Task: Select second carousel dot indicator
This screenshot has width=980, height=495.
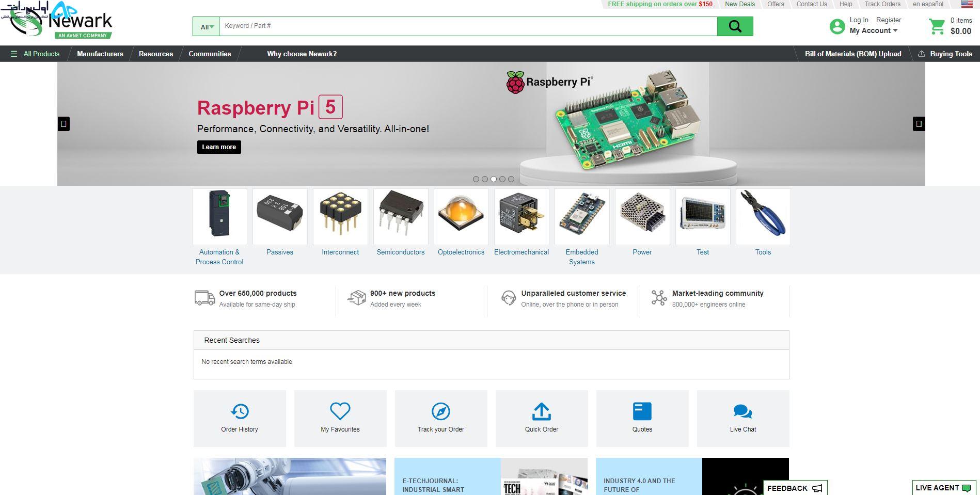Action: pyautogui.click(x=485, y=179)
